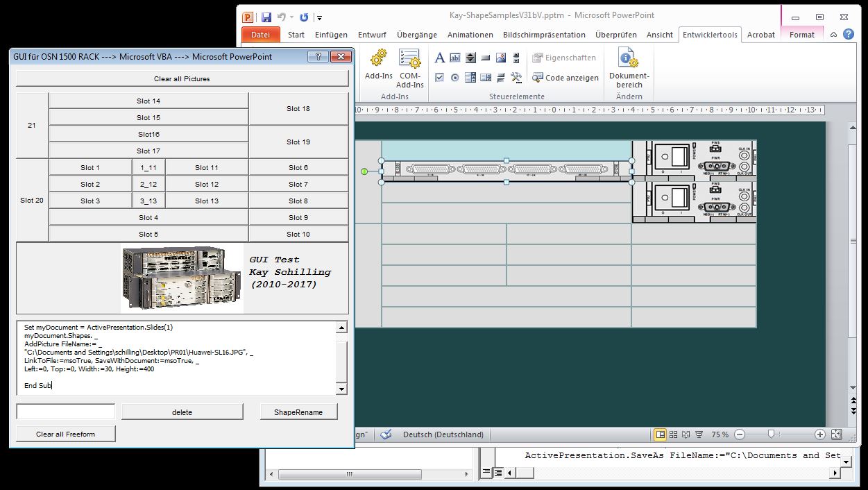This screenshot has height=490, width=868.
Task: Switch to the Animationen tab
Action: pyautogui.click(x=470, y=35)
